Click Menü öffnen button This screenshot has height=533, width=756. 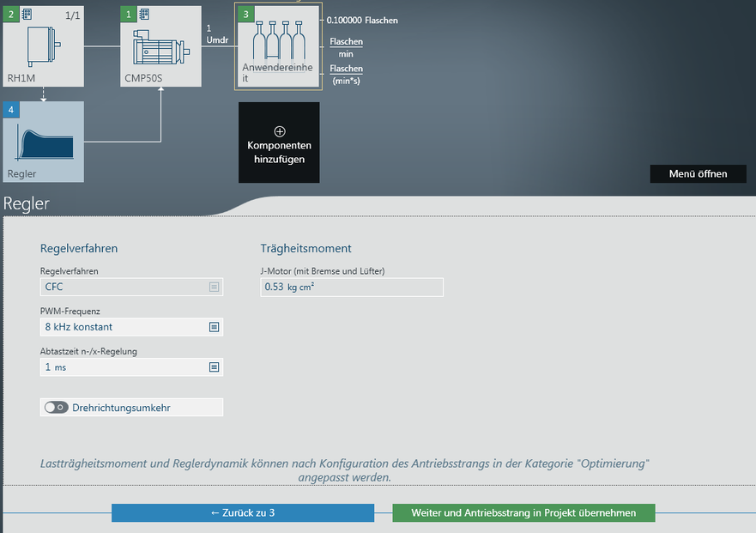click(698, 174)
